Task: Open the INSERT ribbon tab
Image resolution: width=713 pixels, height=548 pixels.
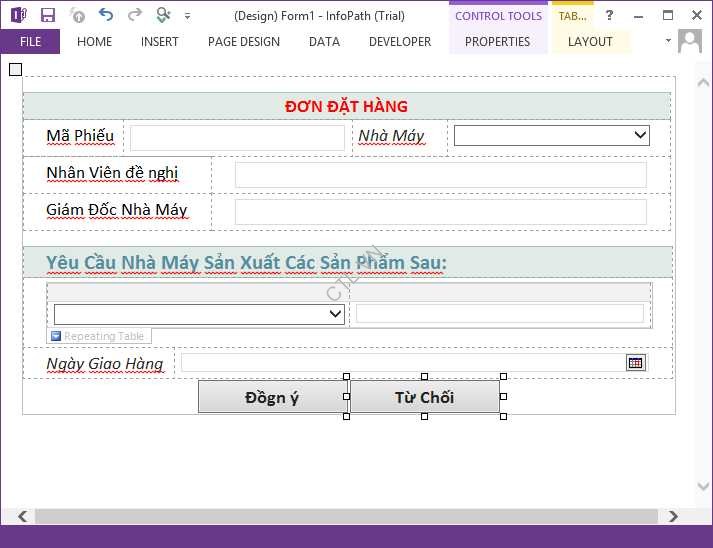Action: click(x=160, y=42)
